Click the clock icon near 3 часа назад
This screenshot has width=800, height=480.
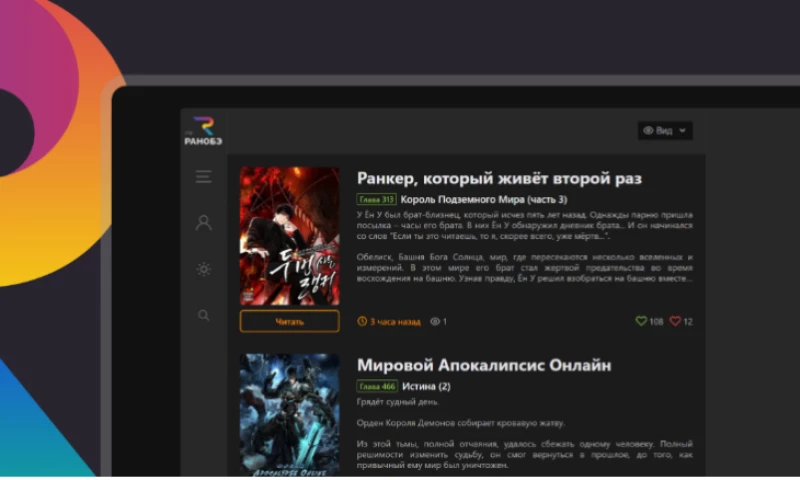point(362,321)
